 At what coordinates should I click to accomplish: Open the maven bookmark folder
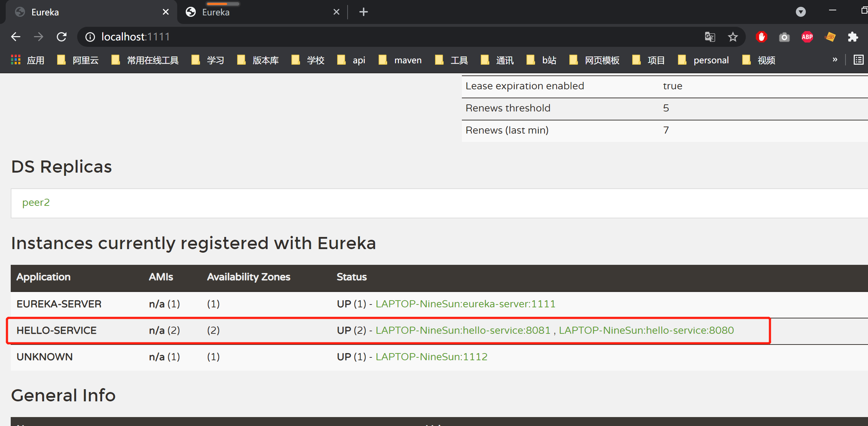400,60
